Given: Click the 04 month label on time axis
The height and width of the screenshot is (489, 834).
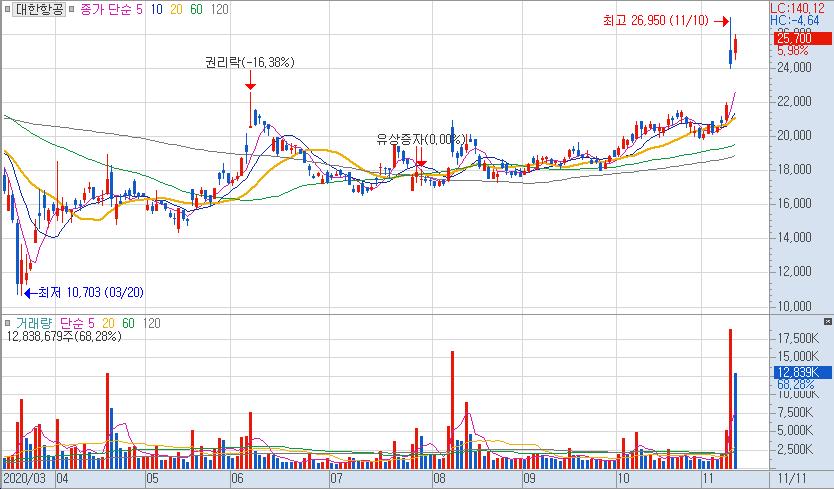Looking at the screenshot, I should click(x=62, y=478).
